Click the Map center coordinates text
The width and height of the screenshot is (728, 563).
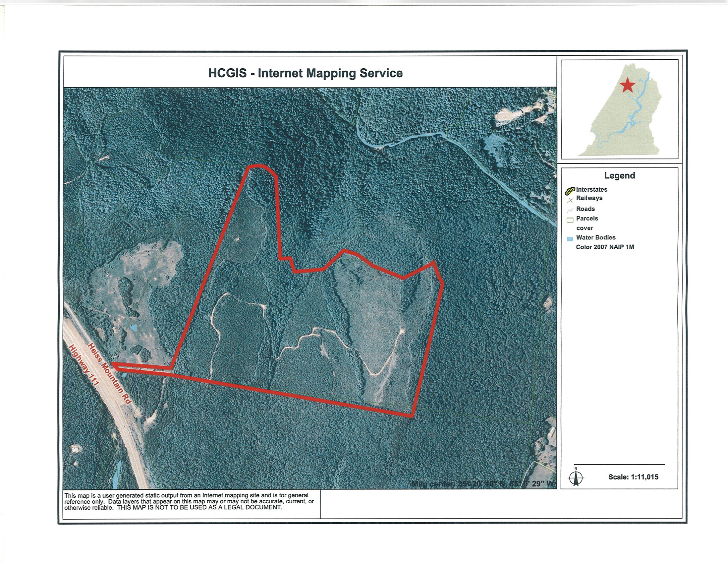[x=483, y=484]
